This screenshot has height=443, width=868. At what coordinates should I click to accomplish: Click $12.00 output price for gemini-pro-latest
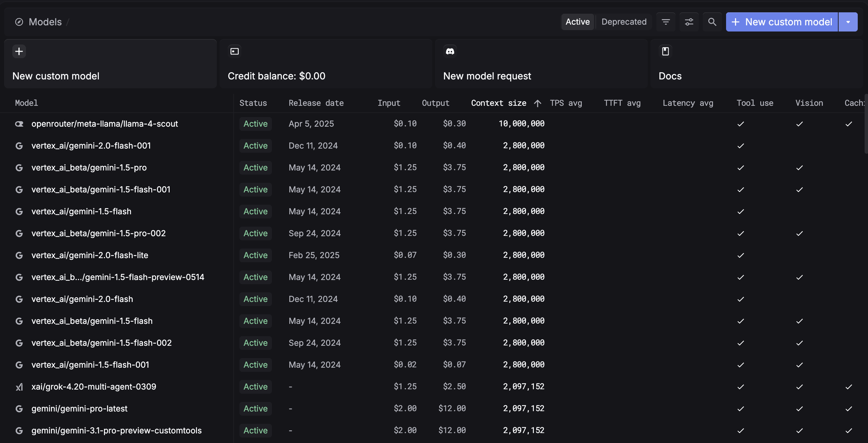(x=452, y=409)
